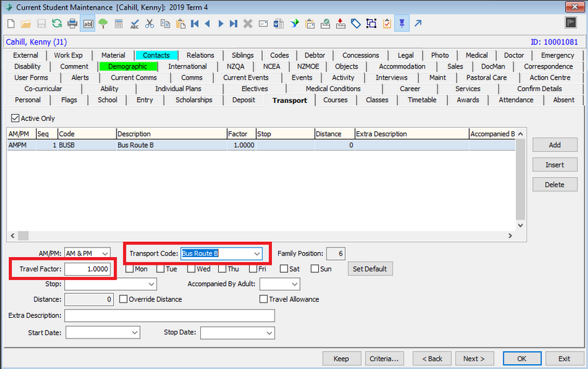Click the printer icon in toolbar
The image size is (588, 369).
click(x=72, y=23)
